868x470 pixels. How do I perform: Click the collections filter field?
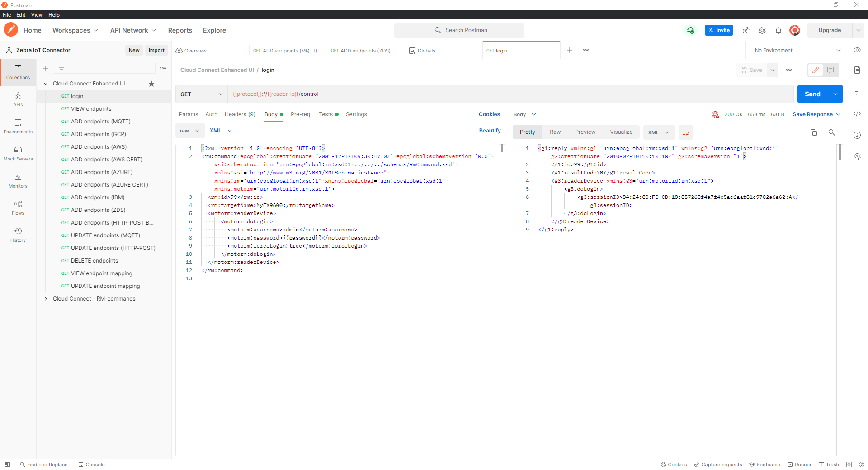[x=104, y=68]
